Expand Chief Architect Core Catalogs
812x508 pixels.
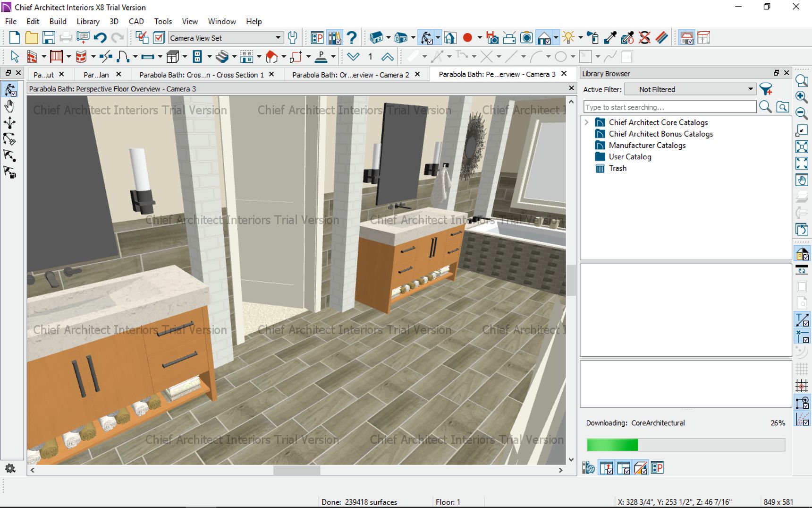click(587, 122)
